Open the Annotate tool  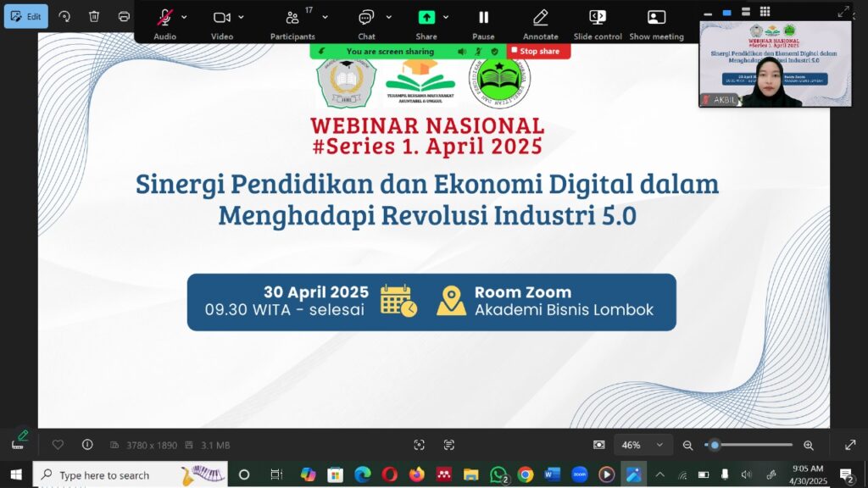(x=540, y=24)
